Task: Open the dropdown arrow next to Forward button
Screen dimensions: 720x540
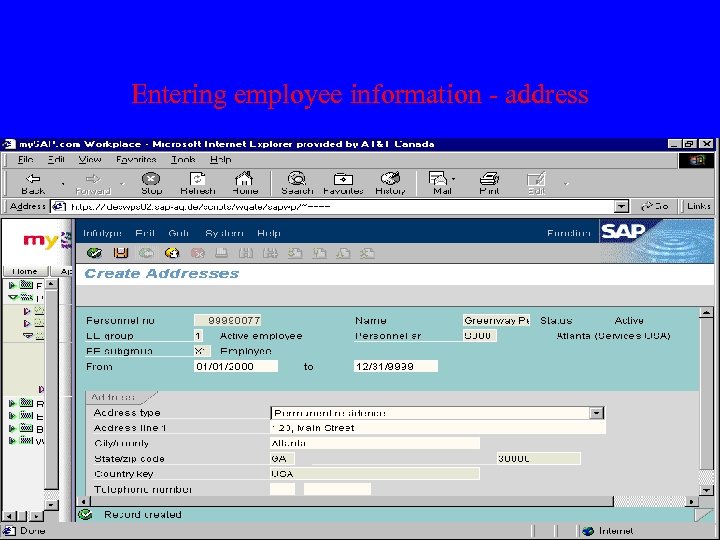Action: (122, 184)
